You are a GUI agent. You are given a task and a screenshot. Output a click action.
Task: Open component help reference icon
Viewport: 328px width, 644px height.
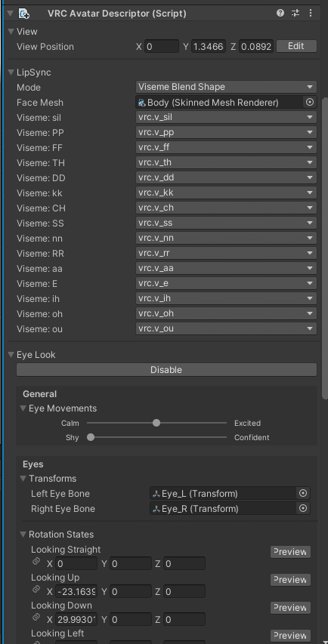(x=280, y=13)
